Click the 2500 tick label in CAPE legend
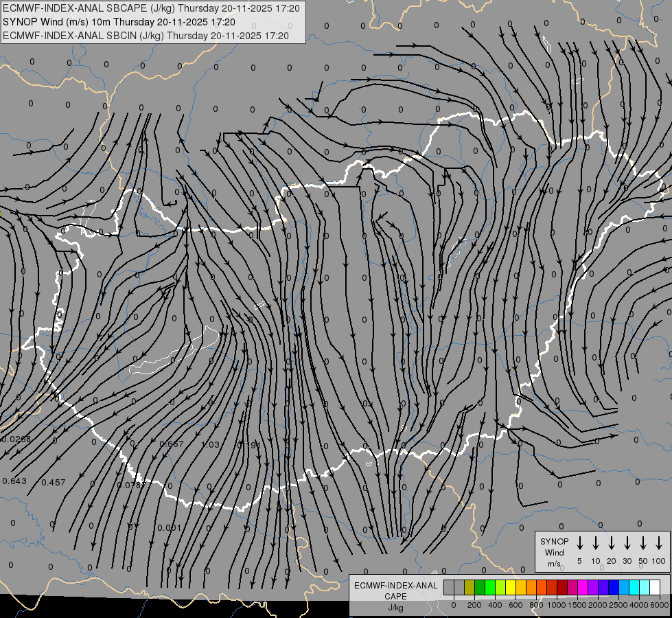 pyautogui.click(x=618, y=605)
